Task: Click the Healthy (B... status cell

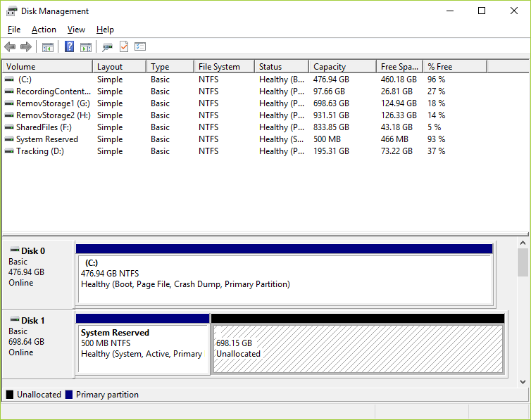Action: click(x=282, y=79)
